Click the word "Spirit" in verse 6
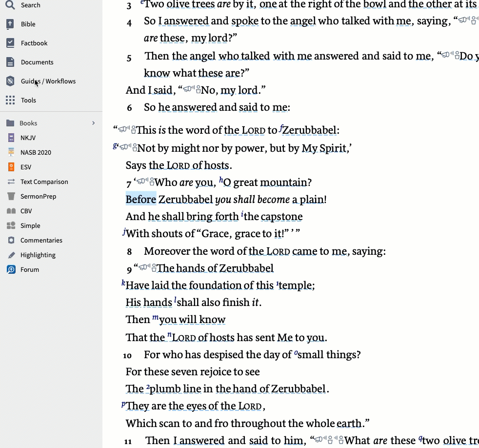This screenshot has width=479, height=448. [x=333, y=148]
